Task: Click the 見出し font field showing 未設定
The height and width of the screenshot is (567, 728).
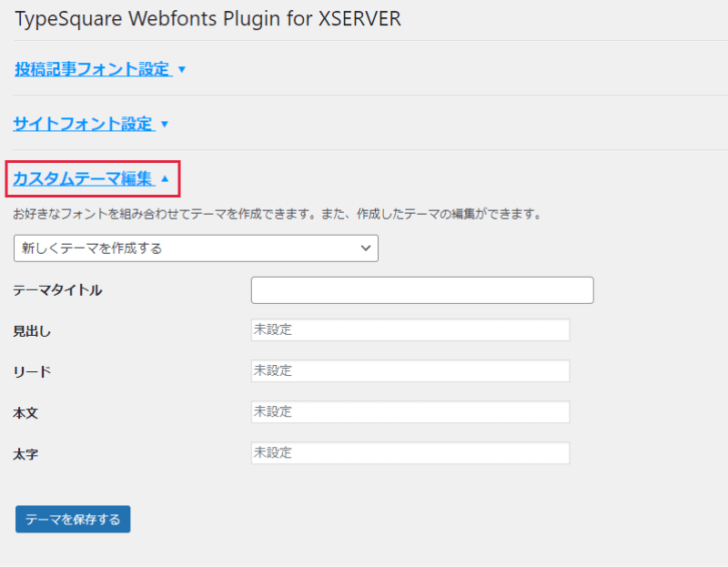Action: coord(409,329)
